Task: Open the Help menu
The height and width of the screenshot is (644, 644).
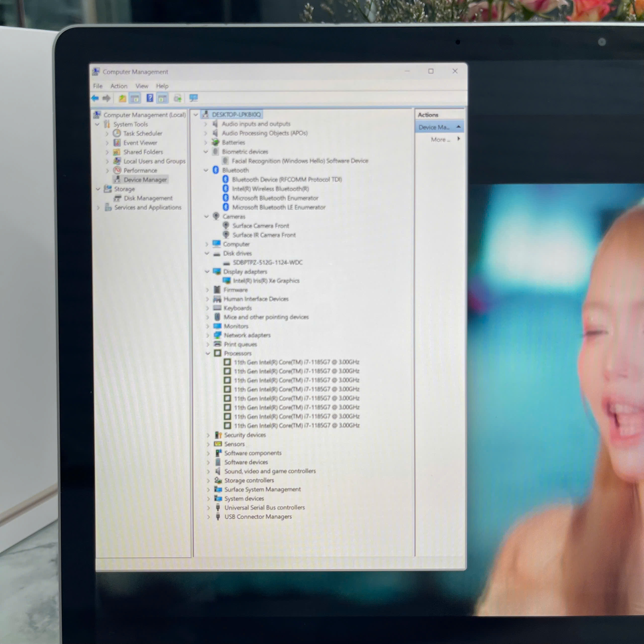Action: [162, 86]
